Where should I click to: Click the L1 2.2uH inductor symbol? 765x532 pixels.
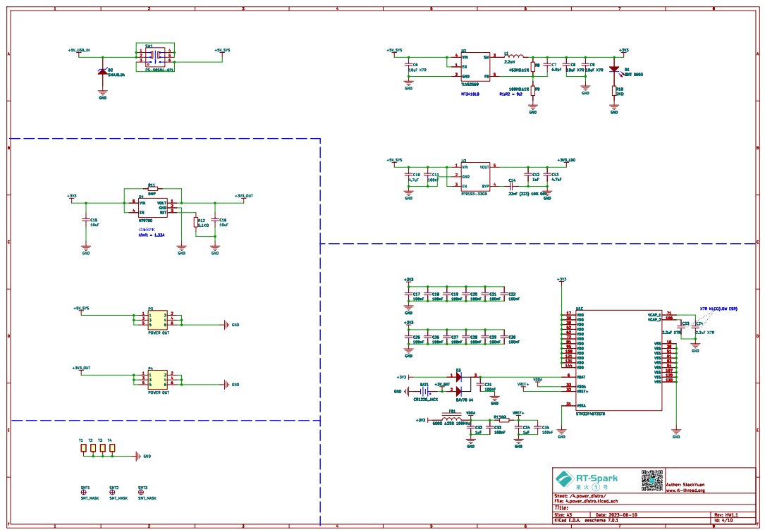[x=516, y=56]
